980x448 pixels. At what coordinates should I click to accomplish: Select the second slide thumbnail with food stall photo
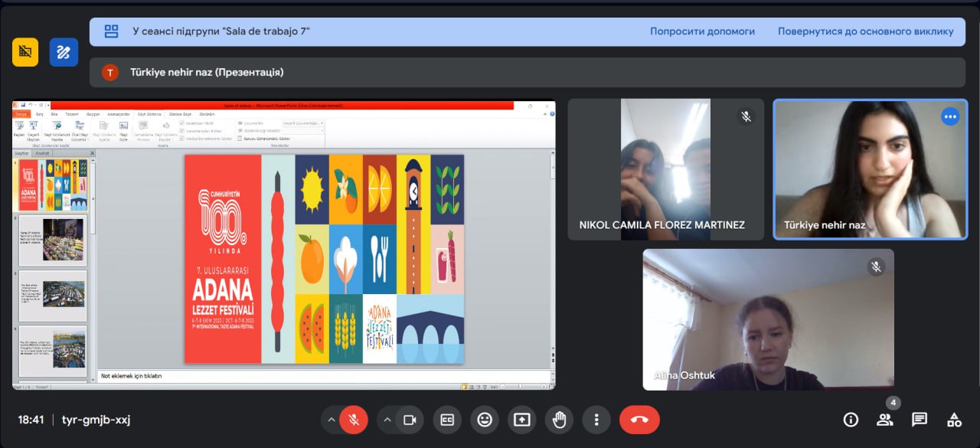coord(53,240)
